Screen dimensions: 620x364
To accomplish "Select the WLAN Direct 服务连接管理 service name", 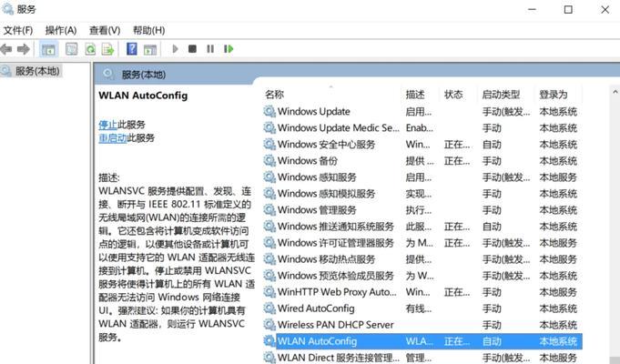I will 339,358.
